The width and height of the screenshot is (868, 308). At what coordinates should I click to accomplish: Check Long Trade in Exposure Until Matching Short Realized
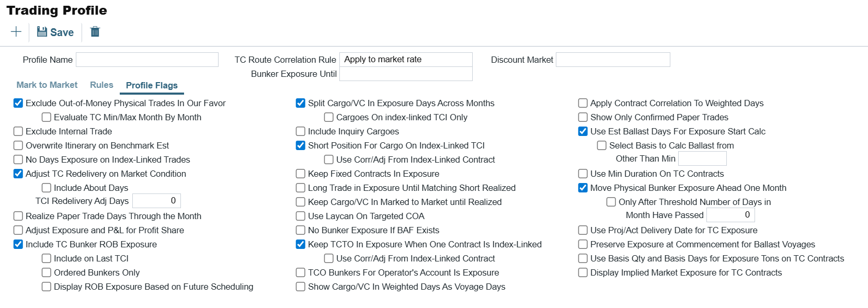pyautogui.click(x=301, y=188)
